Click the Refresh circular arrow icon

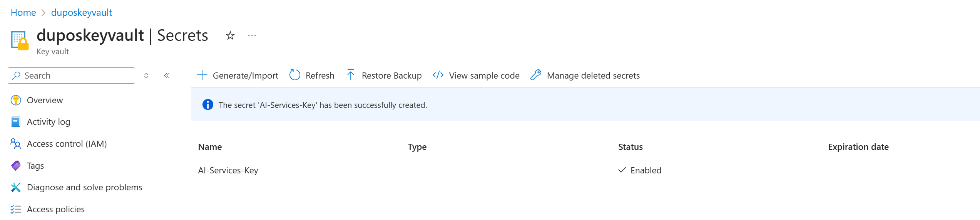pos(295,75)
